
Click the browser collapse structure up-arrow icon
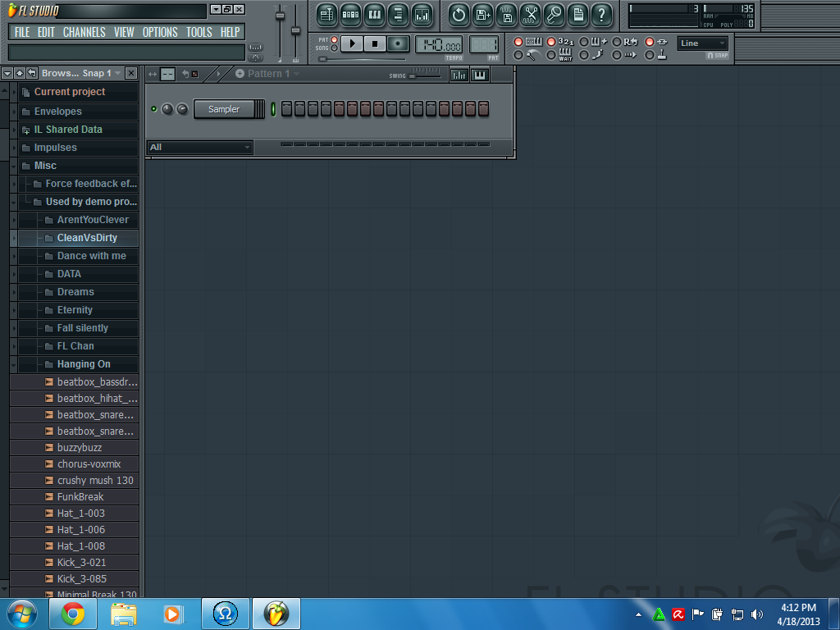coord(20,73)
